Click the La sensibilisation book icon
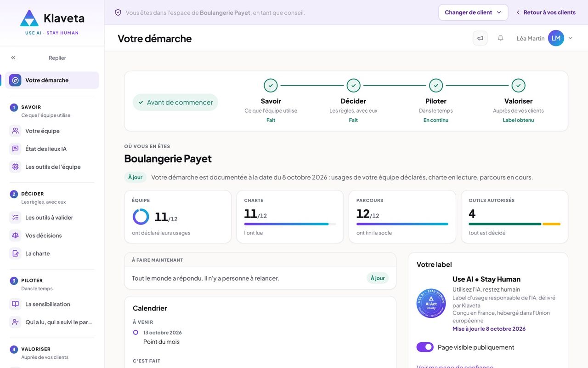Viewport: 588px width, 368px height. pyautogui.click(x=15, y=304)
